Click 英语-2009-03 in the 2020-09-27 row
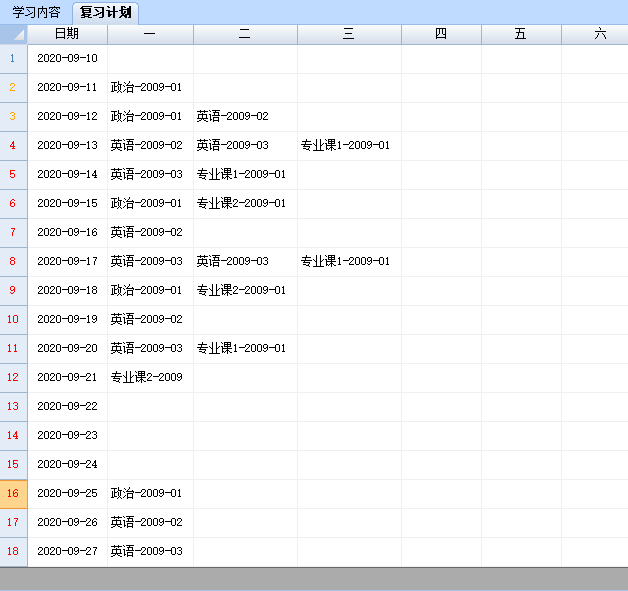 pyautogui.click(x=150, y=552)
